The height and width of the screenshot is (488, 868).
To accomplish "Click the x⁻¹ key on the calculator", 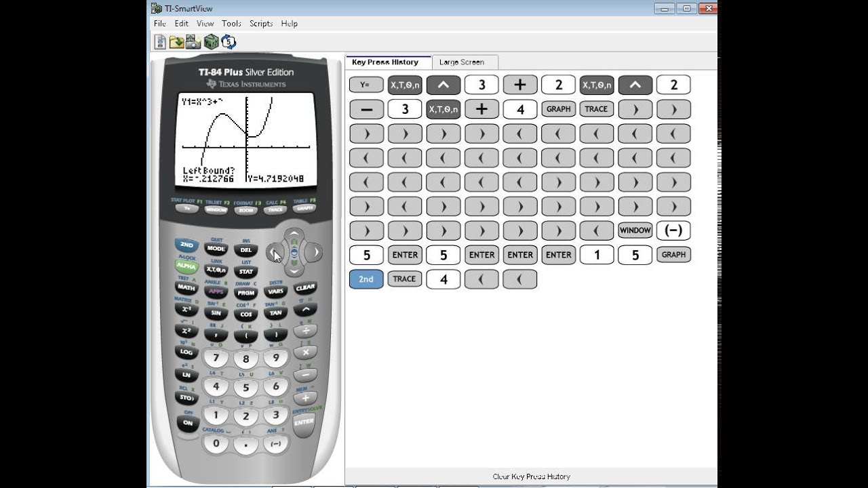I will coord(186,309).
